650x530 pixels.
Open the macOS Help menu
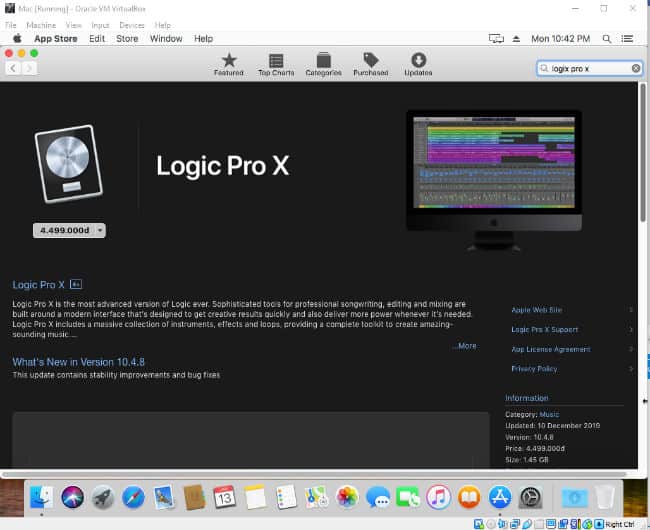pos(204,39)
